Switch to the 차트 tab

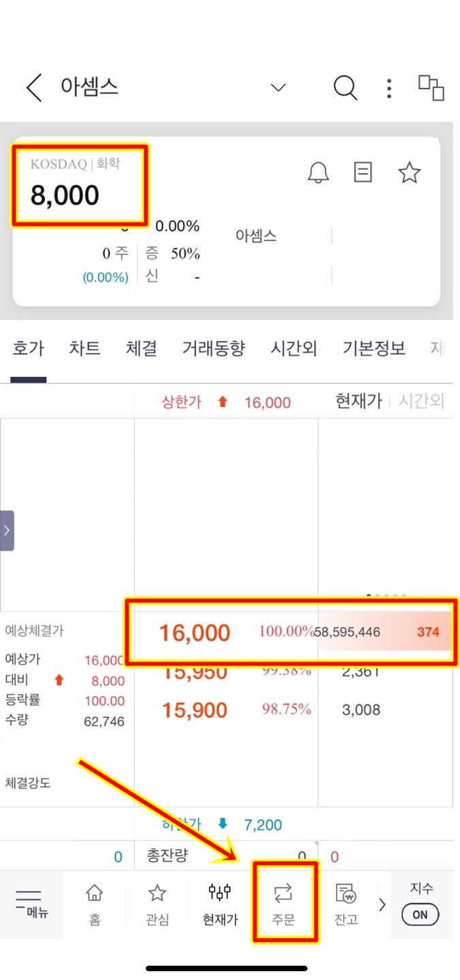(84, 348)
